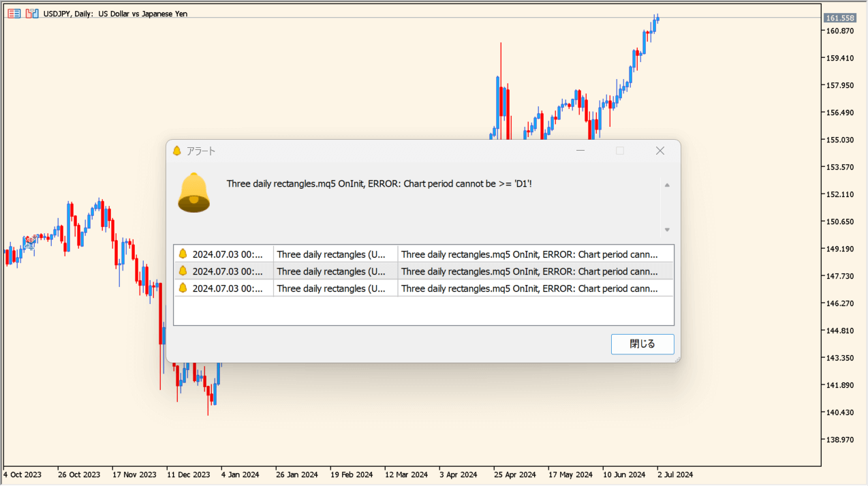
Task: Click the 2 Jul 2024 date on time axis
Action: (675, 474)
